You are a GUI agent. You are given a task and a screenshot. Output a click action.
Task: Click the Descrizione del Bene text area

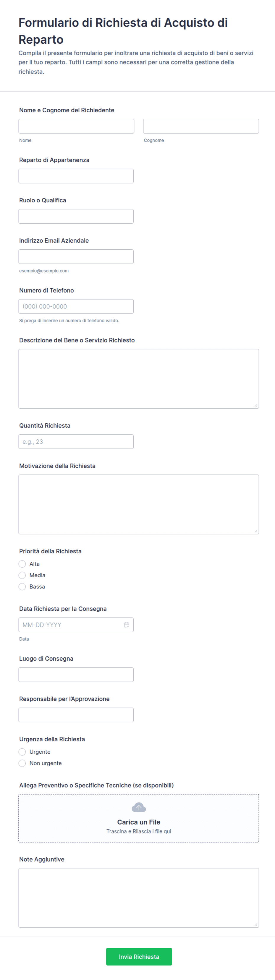click(139, 378)
